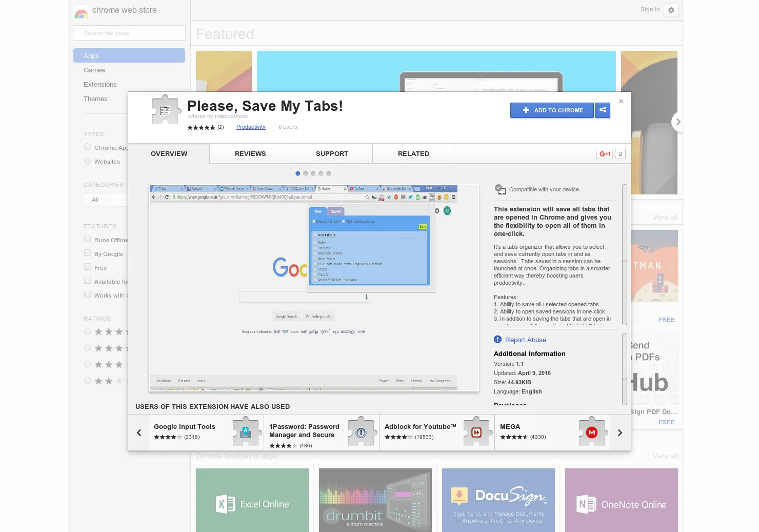Image resolution: width=759 pixels, height=532 pixels.
Task: Select Extensions in the sidebar
Action: [100, 85]
